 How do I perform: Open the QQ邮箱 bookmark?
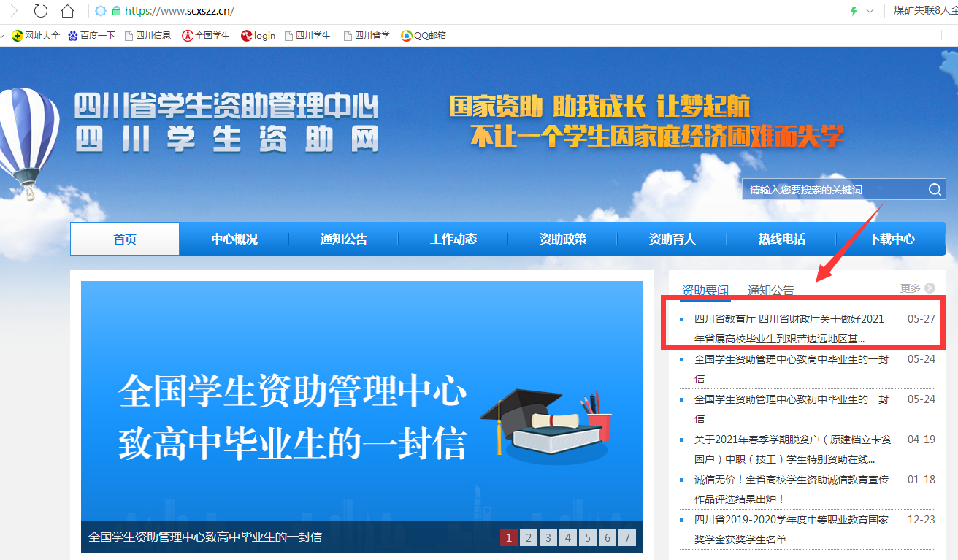click(424, 36)
